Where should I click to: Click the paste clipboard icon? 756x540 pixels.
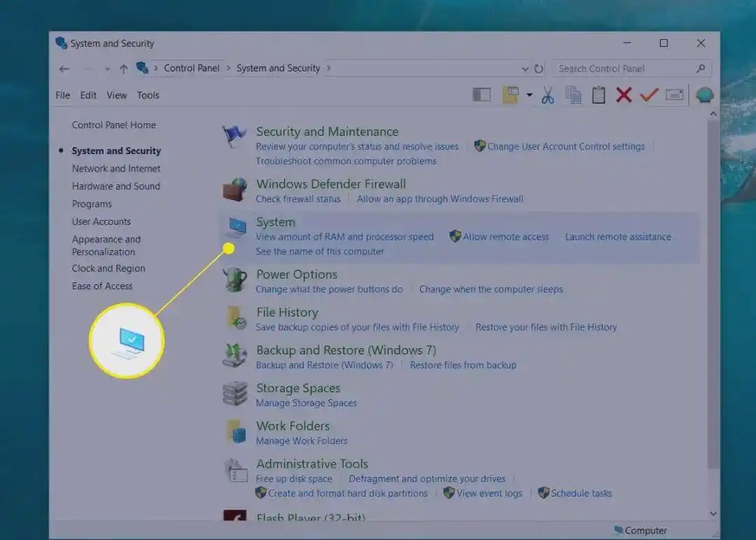[598, 94]
